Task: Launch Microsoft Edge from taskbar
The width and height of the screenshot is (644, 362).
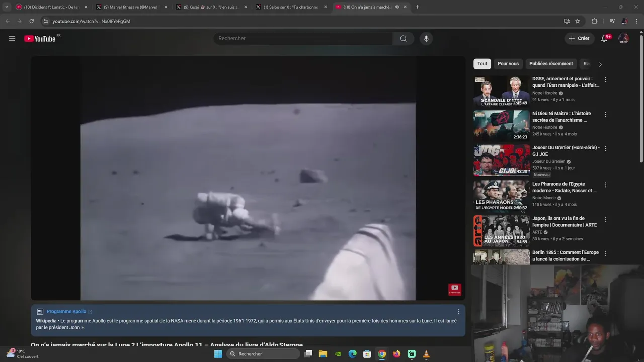Action: (x=353, y=354)
